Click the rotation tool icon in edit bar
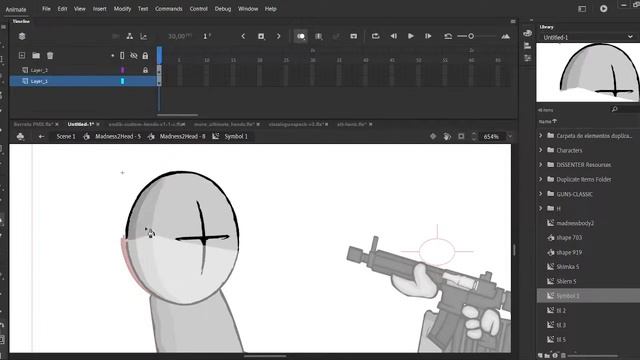The image size is (640, 360). point(447,136)
